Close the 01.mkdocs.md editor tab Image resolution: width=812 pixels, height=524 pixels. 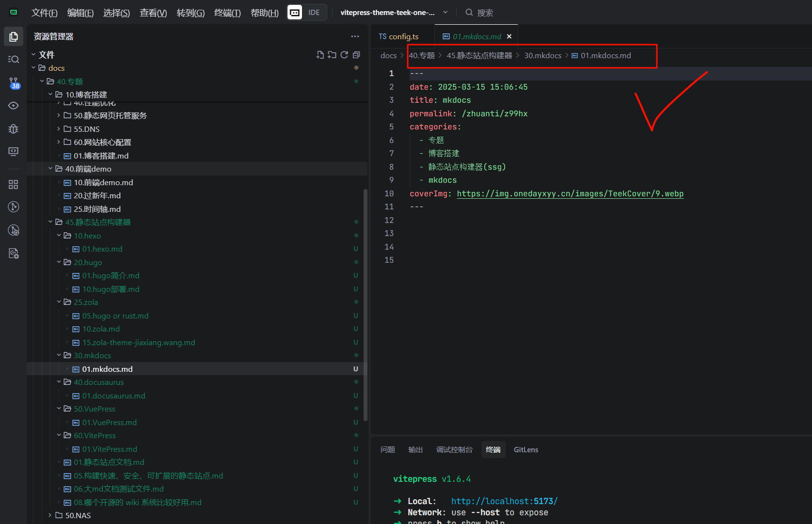(x=509, y=36)
